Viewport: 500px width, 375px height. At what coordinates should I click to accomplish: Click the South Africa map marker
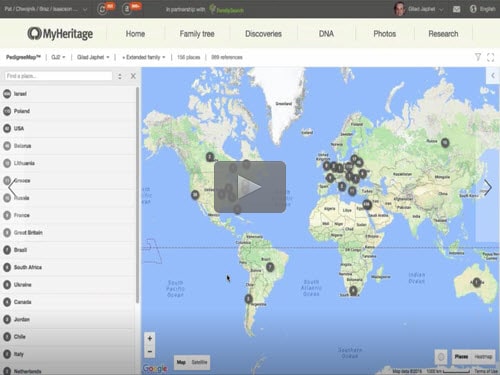tap(353, 291)
